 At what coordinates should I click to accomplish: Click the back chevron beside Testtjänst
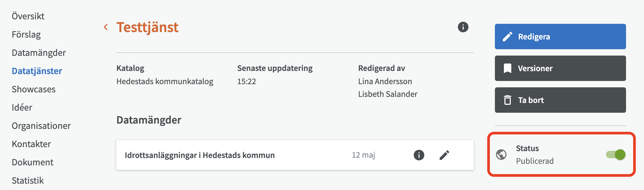point(106,27)
